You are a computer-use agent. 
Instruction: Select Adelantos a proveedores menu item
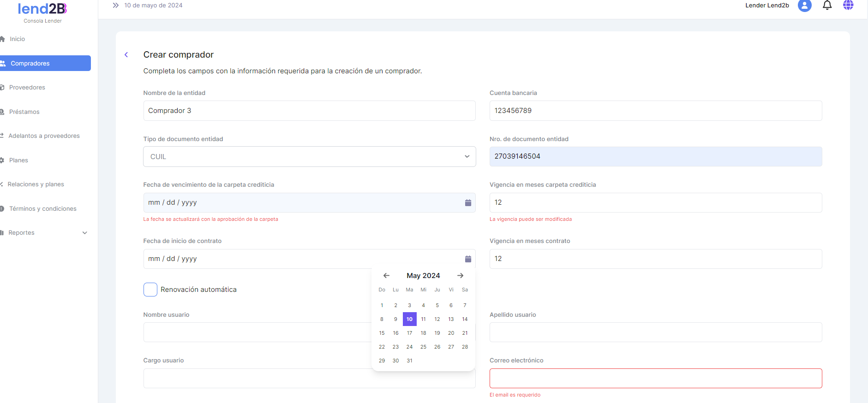point(44,136)
